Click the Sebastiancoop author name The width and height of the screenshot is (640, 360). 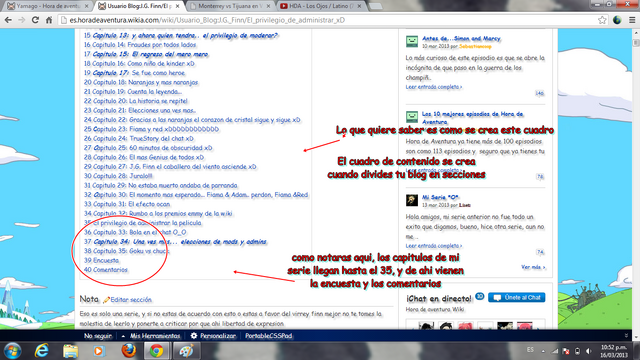pos(475,47)
